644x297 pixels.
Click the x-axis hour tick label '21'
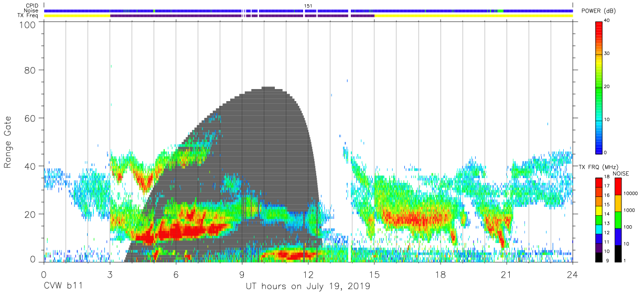coord(507,274)
